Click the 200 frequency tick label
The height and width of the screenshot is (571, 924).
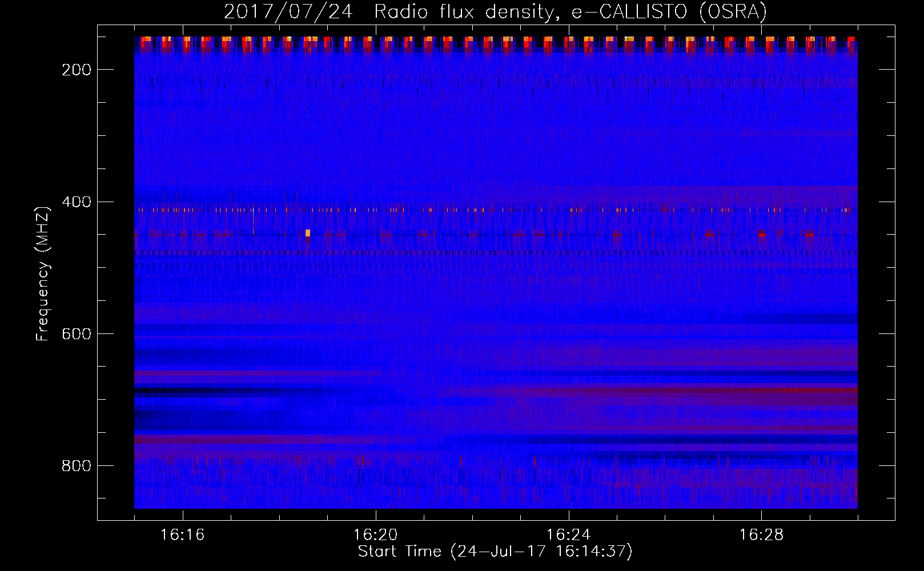click(x=77, y=70)
